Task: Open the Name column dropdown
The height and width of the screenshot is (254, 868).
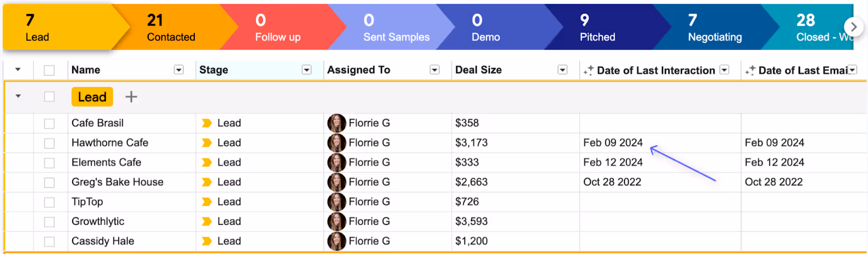Action: (x=178, y=70)
